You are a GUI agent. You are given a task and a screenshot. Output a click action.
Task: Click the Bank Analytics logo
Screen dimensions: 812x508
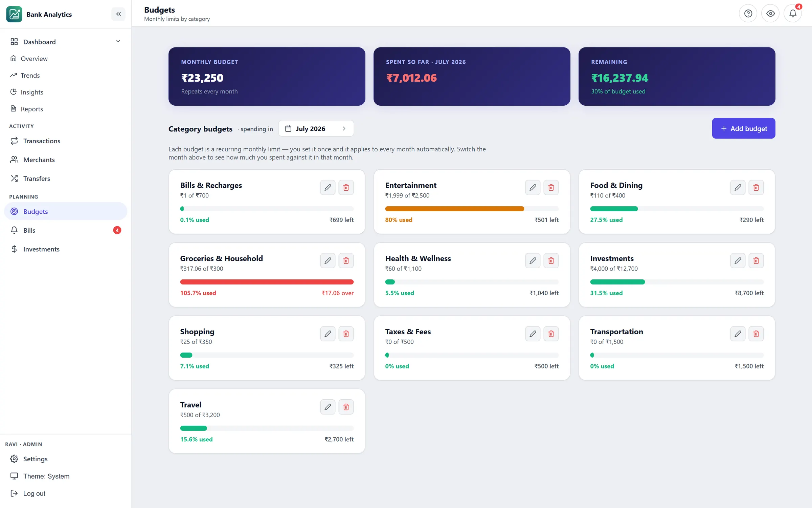click(14, 14)
